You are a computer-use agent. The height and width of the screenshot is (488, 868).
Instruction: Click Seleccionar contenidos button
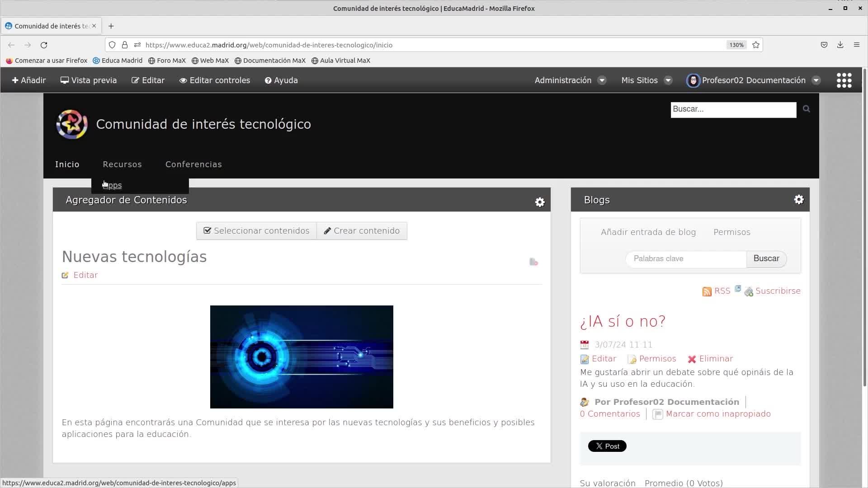click(x=256, y=231)
